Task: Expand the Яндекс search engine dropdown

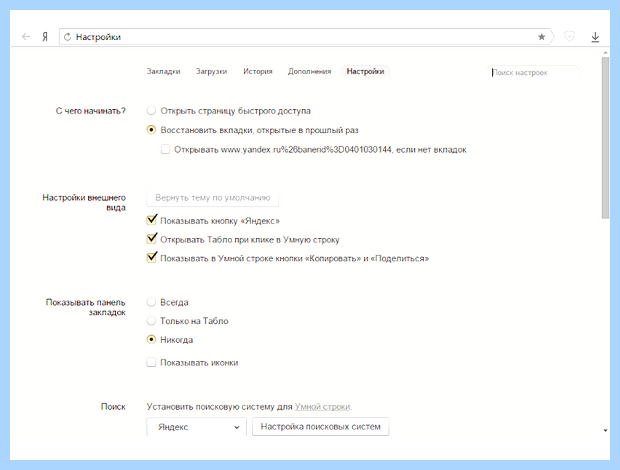Action: click(x=197, y=427)
